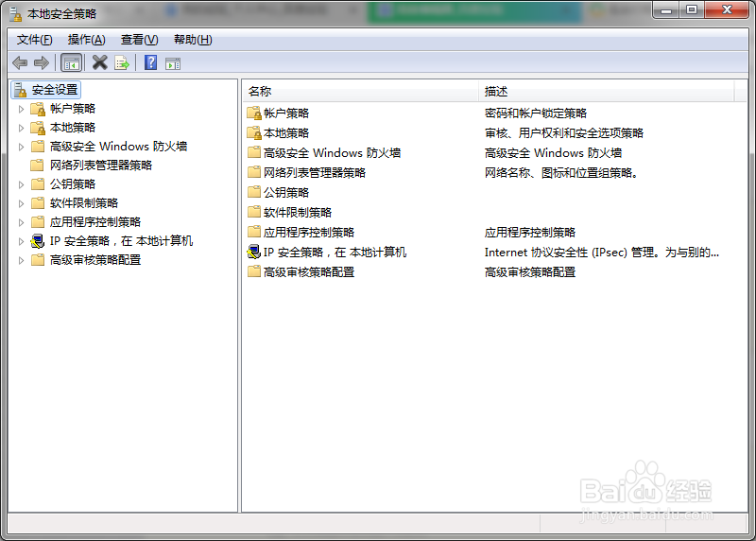Click 网络列表管理器策略 folder icon in list

click(x=254, y=172)
